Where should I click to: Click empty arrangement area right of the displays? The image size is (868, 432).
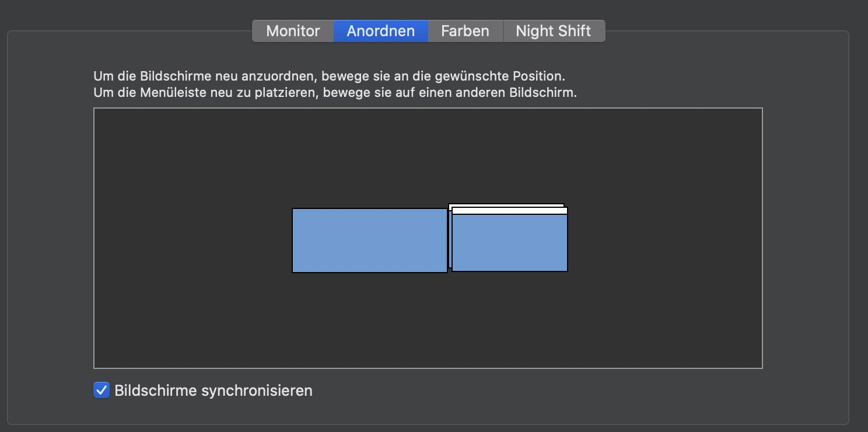[x=665, y=239]
